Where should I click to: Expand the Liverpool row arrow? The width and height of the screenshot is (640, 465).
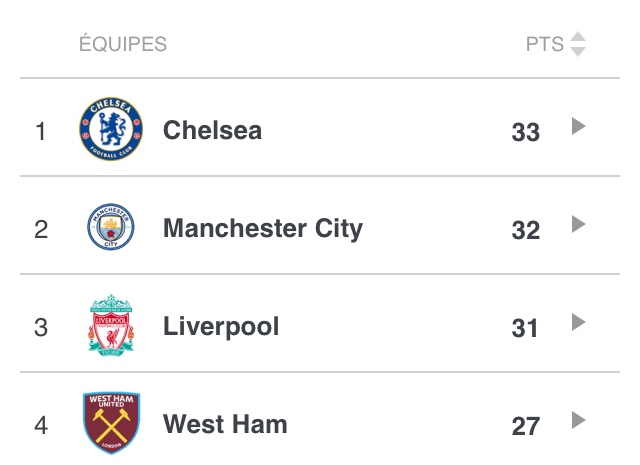577,322
